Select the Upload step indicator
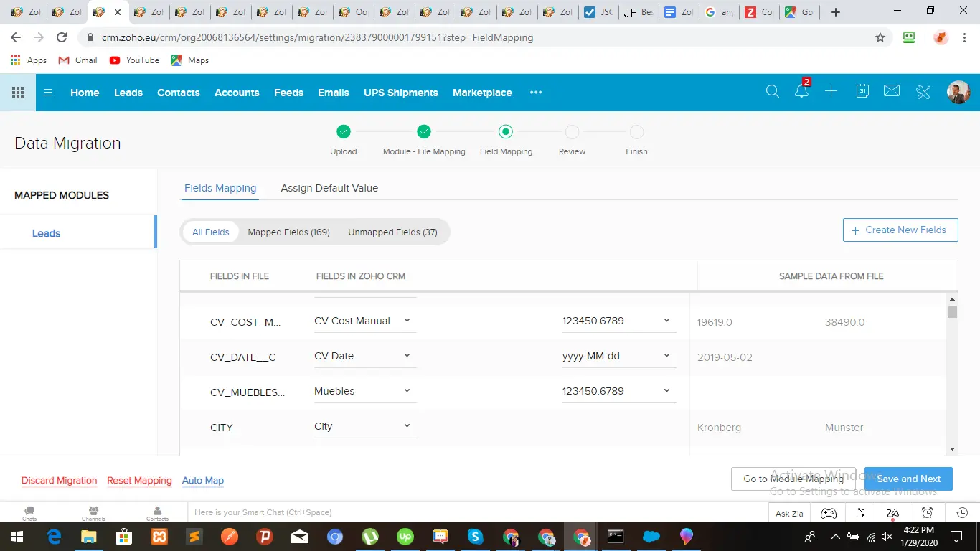 [x=344, y=132]
